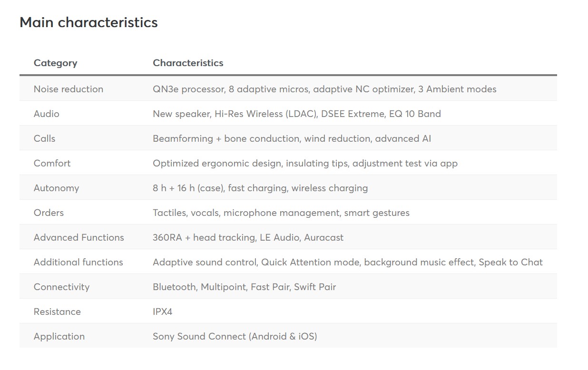Click the Bluetooth, Multipoint, Fast Pair text
Viewport: 588px width, 370px height.
click(244, 287)
